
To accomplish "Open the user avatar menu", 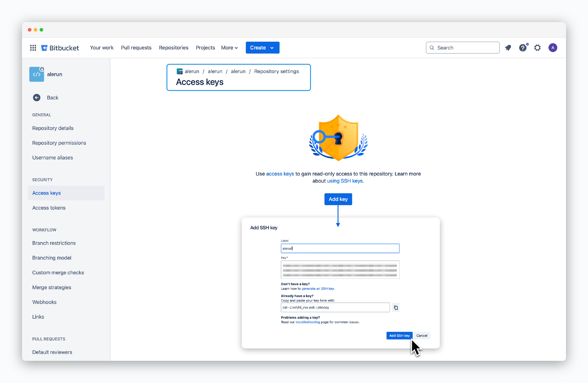I will pyautogui.click(x=553, y=48).
